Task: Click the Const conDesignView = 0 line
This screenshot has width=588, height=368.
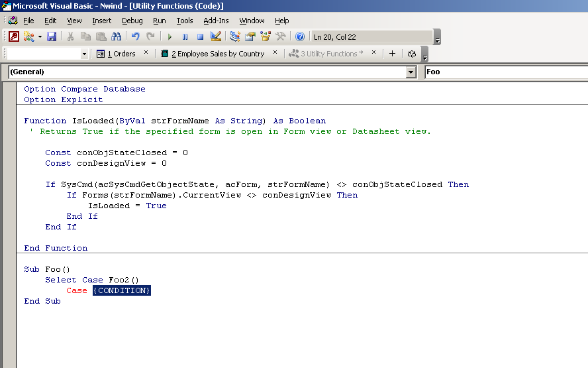Action: pyautogui.click(x=106, y=163)
